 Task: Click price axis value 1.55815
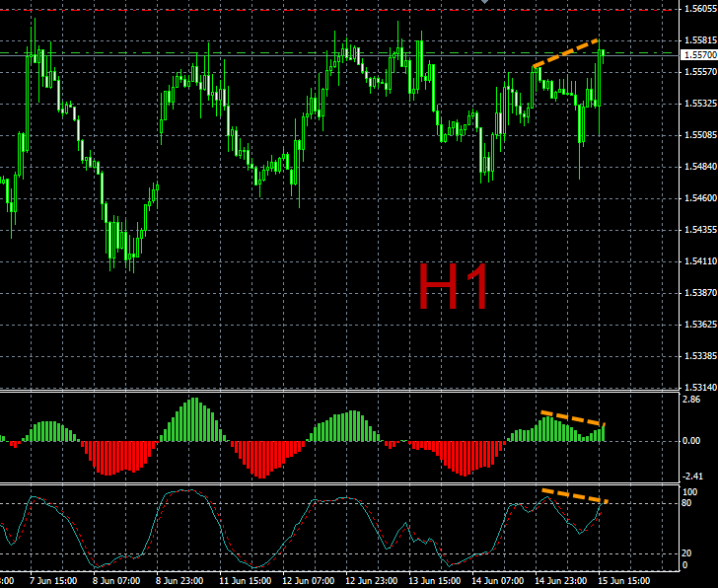pyautogui.click(x=700, y=40)
